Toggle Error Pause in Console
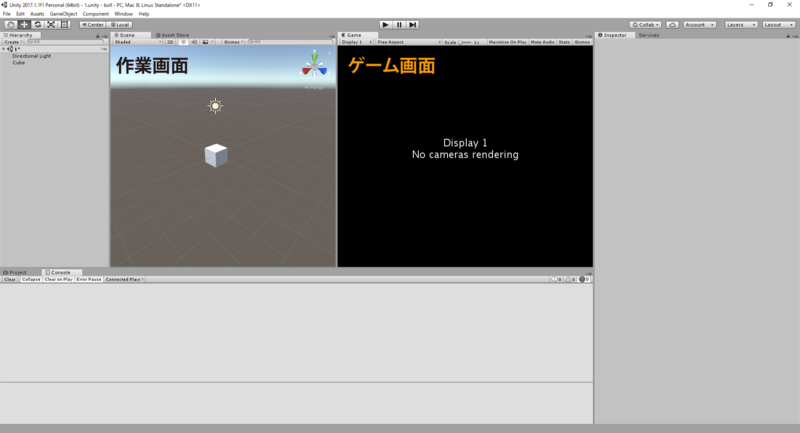This screenshot has height=433, width=800. [89, 279]
